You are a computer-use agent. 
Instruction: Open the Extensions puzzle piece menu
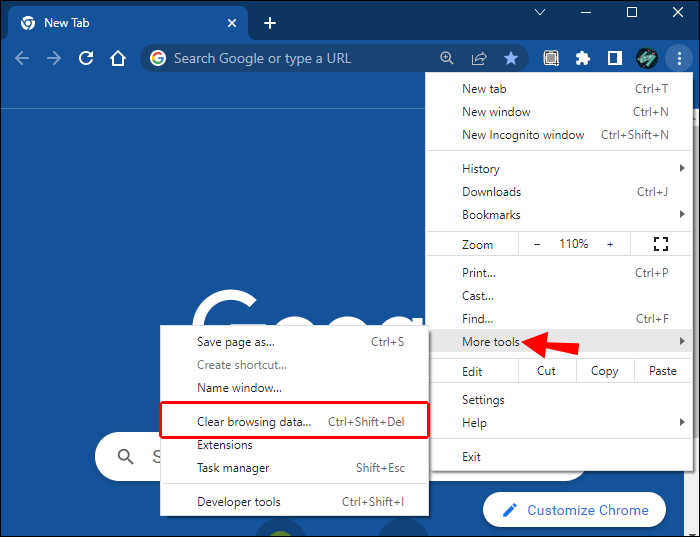(583, 58)
